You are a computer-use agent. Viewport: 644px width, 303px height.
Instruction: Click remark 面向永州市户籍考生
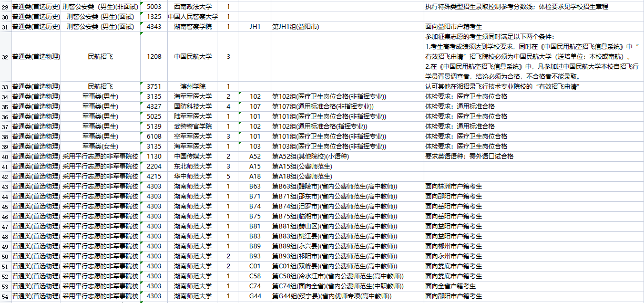point(534,256)
